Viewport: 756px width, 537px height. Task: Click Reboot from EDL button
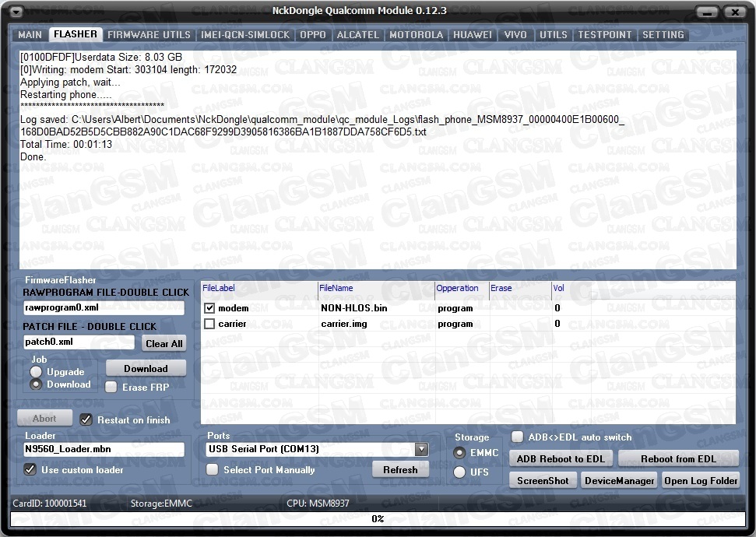(x=678, y=459)
